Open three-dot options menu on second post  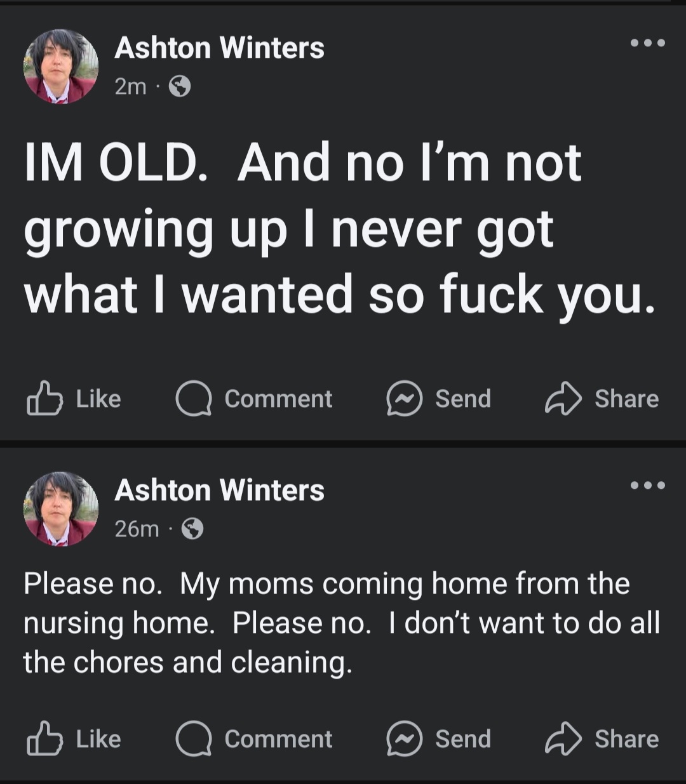point(647,486)
